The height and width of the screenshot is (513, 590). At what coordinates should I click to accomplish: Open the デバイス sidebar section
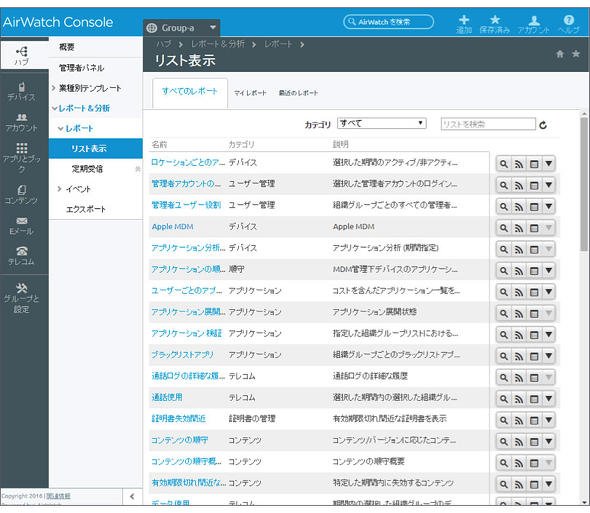coord(22,91)
